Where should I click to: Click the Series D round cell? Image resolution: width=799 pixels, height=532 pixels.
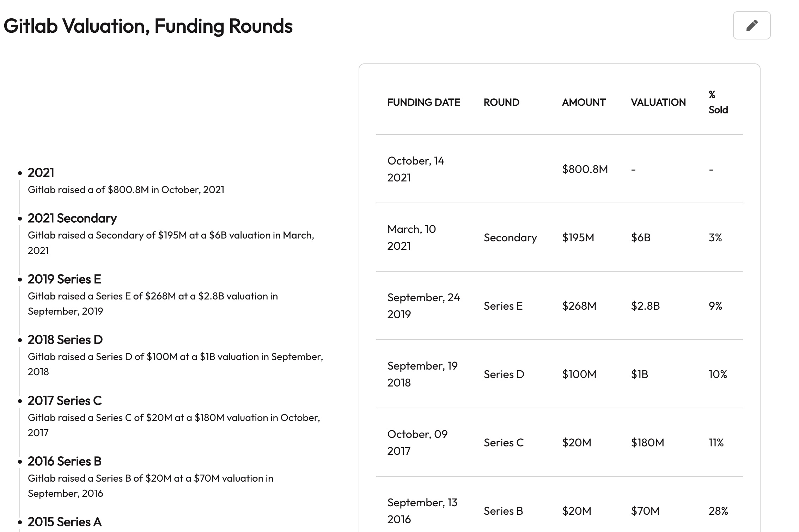tap(504, 374)
